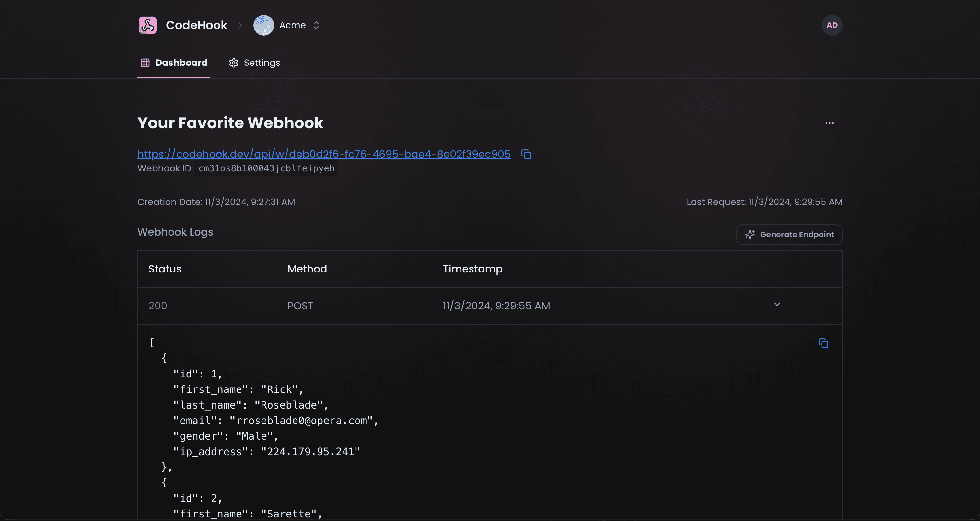Click the CodeHook brand name
This screenshot has height=521, width=980.
pyautogui.click(x=196, y=25)
